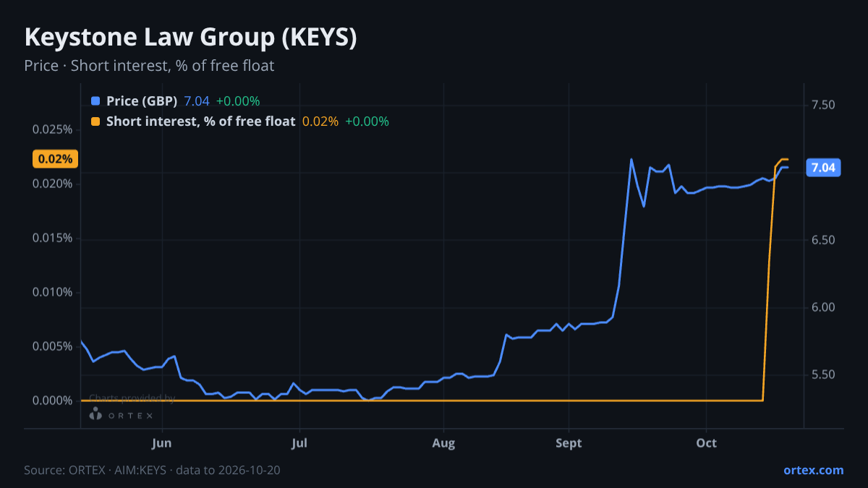Click the green +0.00% beside Price
This screenshot has height=488, width=868.
[238, 101]
